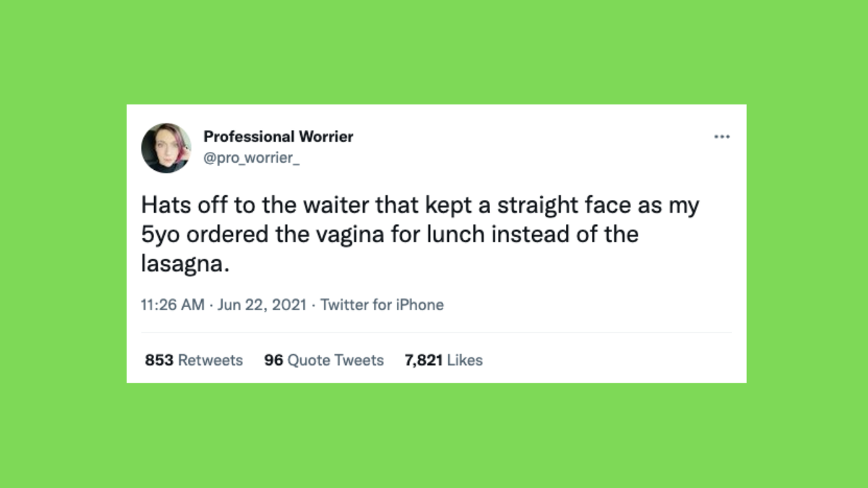This screenshot has height=488, width=868.
Task: Open the Twitter for iPhone source link
Action: point(382,305)
